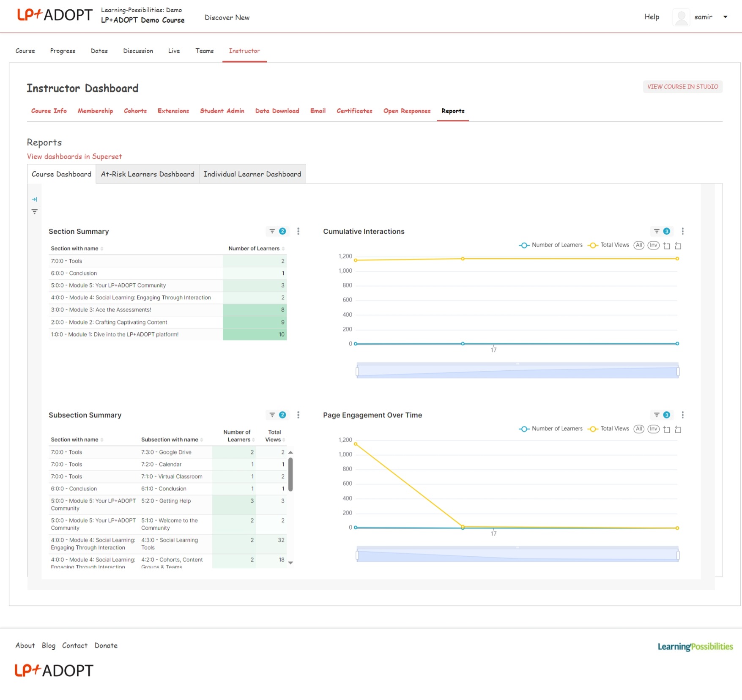Open the Certificates tab
The image size is (742, 700).
[354, 111]
